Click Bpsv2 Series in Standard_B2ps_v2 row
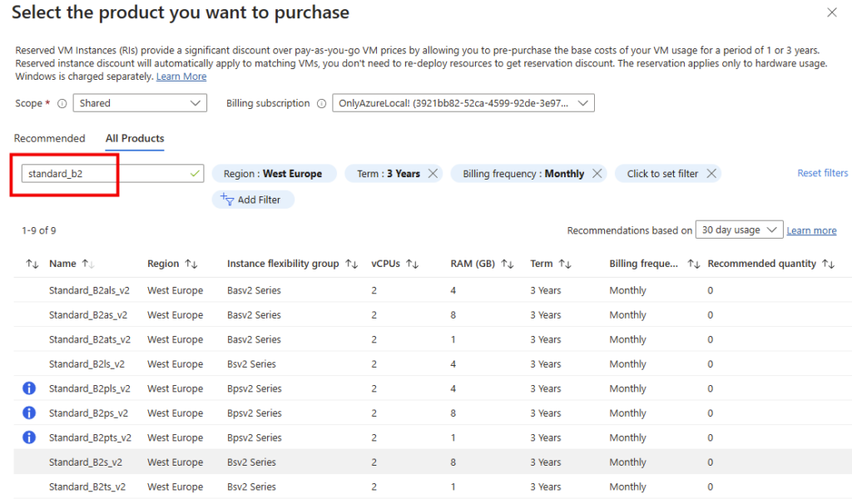The image size is (852, 504). [255, 413]
